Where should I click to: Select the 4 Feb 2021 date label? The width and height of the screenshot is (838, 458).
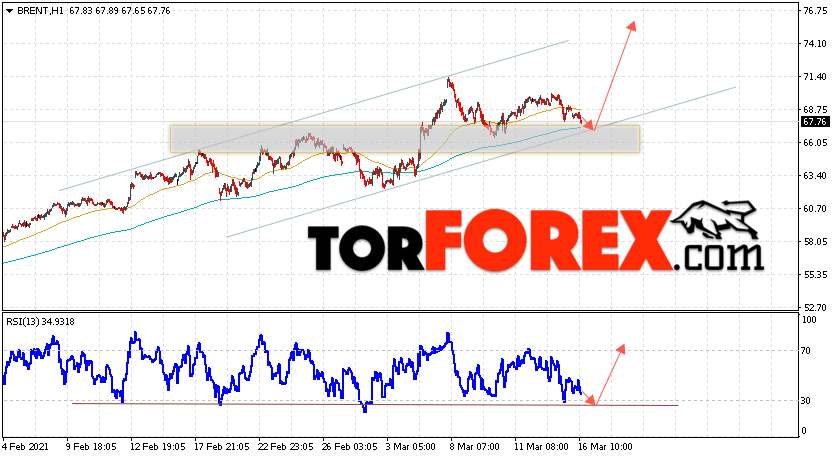coord(25,447)
